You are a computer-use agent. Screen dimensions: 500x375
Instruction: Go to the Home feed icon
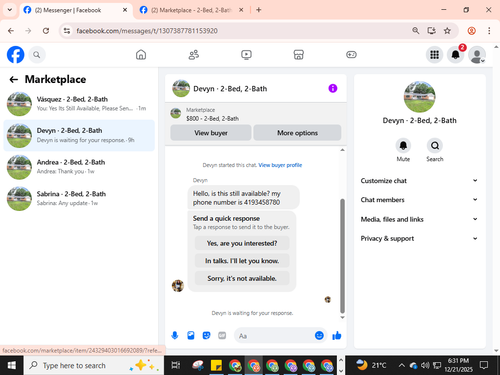pos(141,55)
